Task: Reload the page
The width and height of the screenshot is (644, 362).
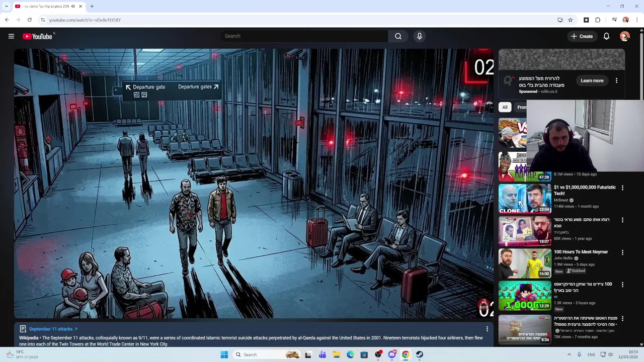Action: [30, 20]
